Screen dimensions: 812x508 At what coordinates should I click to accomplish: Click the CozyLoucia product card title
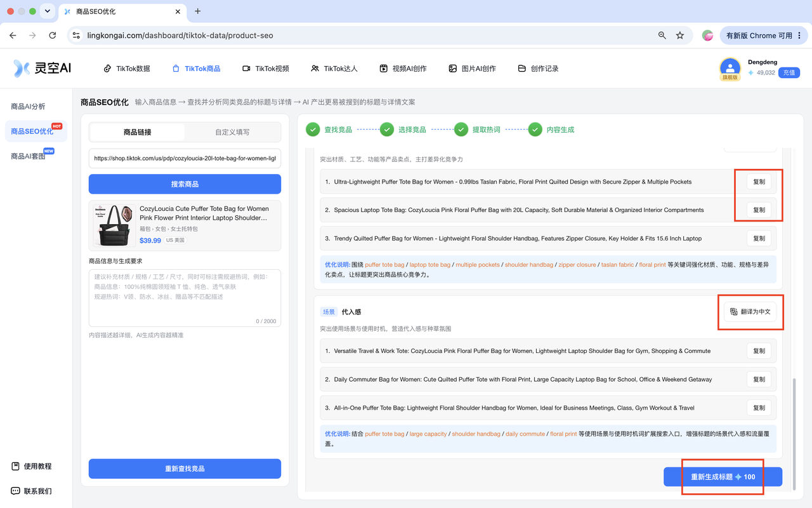(204, 213)
